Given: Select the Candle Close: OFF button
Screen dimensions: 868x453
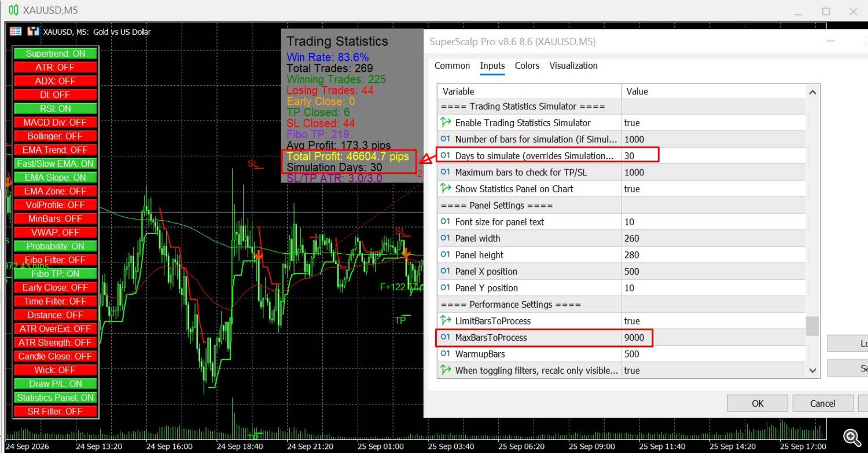Looking at the screenshot, I should pyautogui.click(x=56, y=356).
